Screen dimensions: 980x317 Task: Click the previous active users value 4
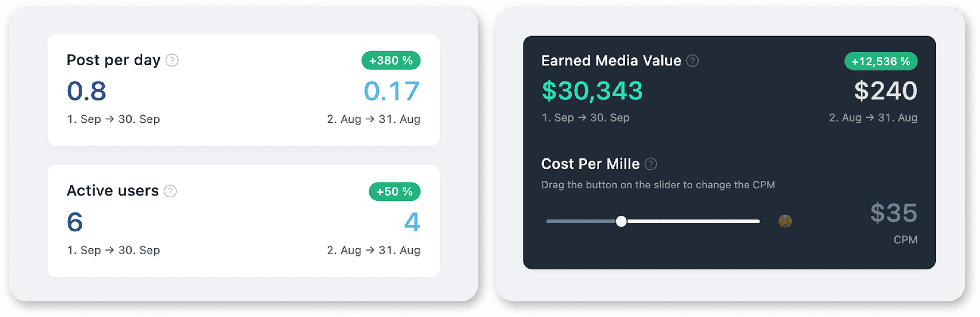click(412, 222)
